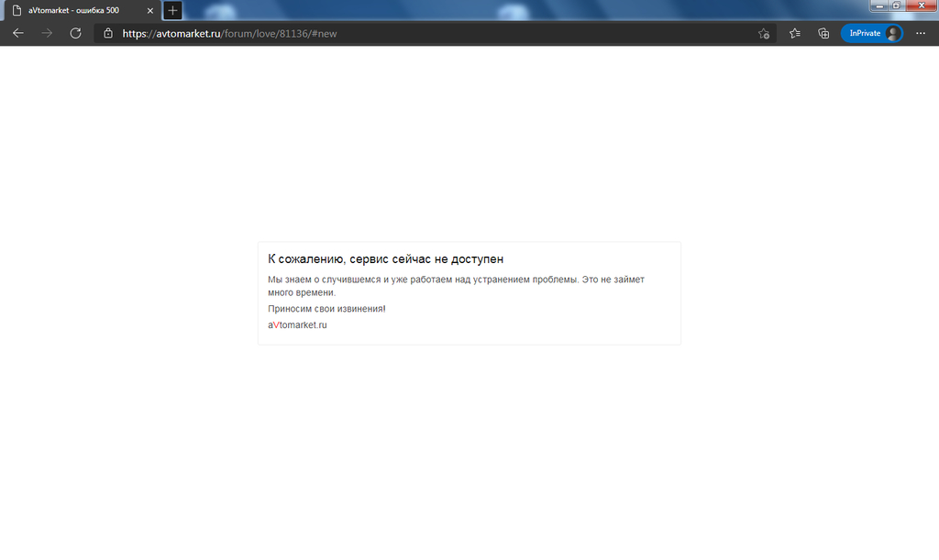This screenshot has width=939, height=560.
Task: Close the aVtomarket error 500 tab
Action: [x=150, y=11]
